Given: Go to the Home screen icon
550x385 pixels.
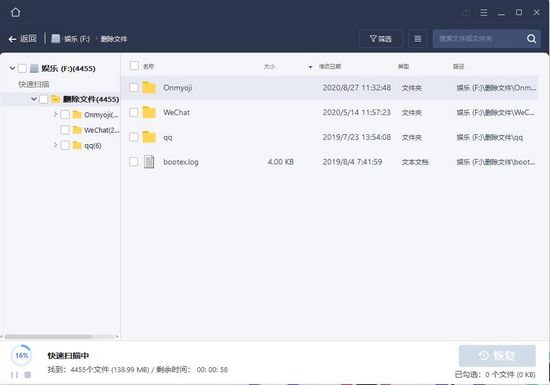Looking at the screenshot, I should pyautogui.click(x=15, y=13).
